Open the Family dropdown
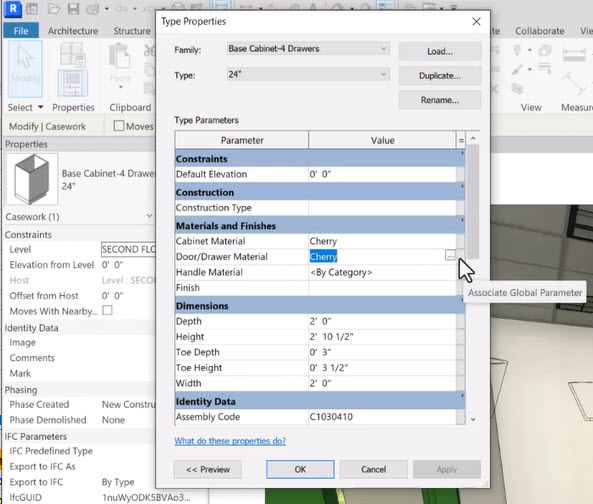593x504 pixels. click(x=308, y=49)
